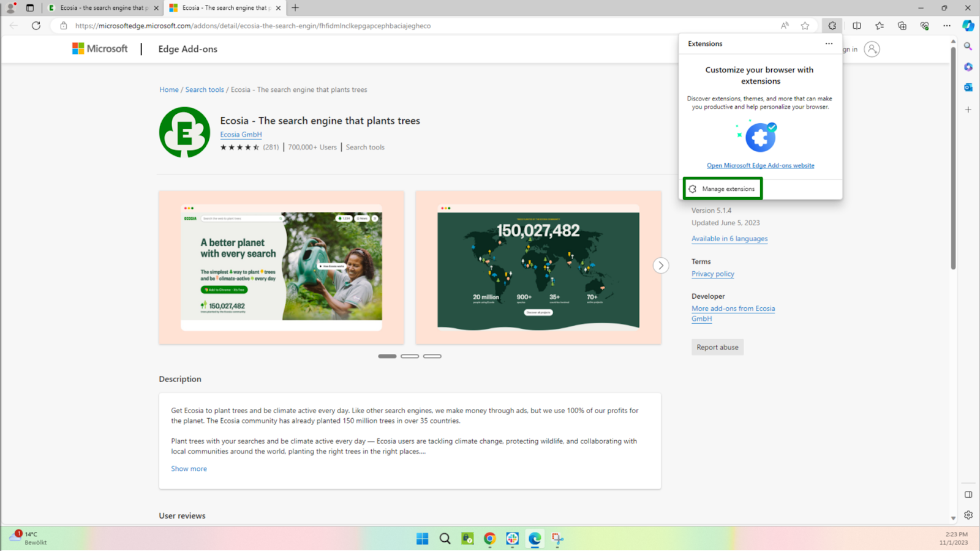Open Copilot icon at top right
This screenshot has height=551, width=980.
[968, 26]
